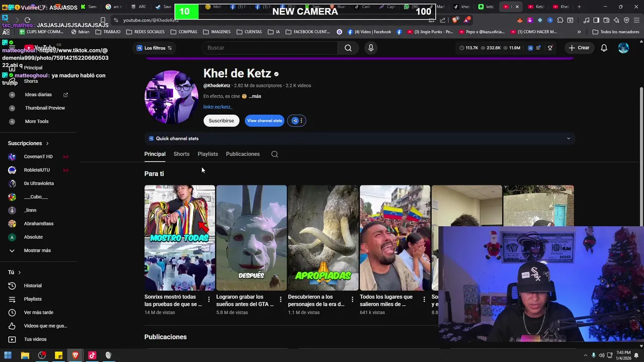Open options for the Sonrixs video
644x362 pixels.
pos(209,300)
